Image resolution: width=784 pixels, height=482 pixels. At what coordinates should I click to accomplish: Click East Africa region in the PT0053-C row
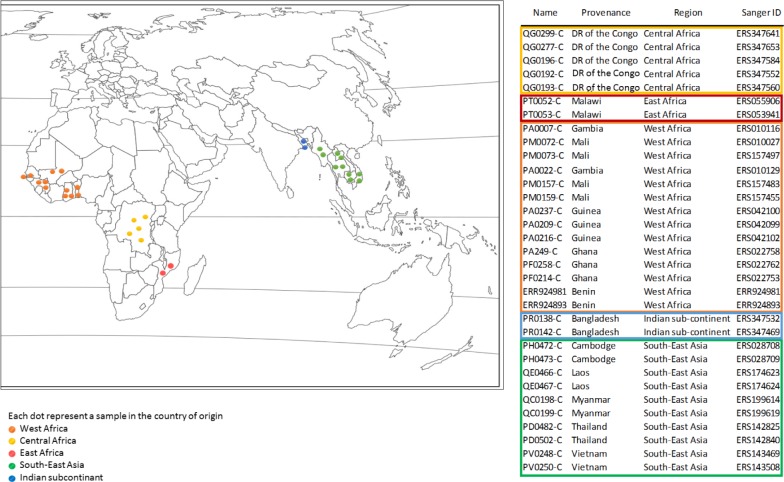pos(665,114)
